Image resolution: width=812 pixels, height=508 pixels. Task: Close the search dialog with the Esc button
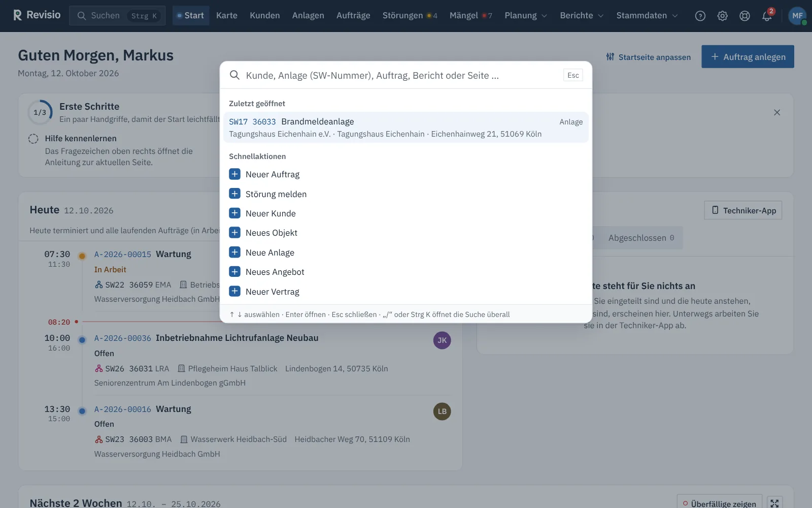tap(573, 75)
